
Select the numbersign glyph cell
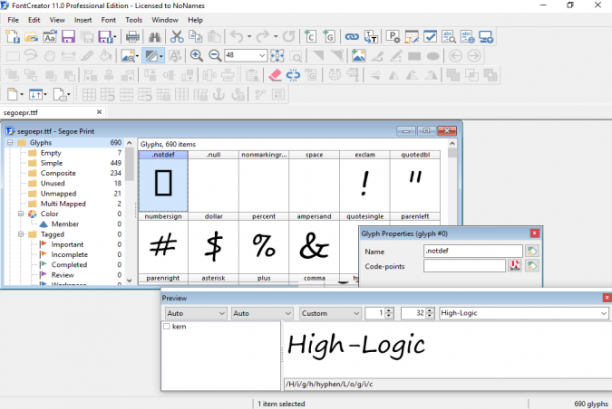pyautogui.click(x=163, y=244)
